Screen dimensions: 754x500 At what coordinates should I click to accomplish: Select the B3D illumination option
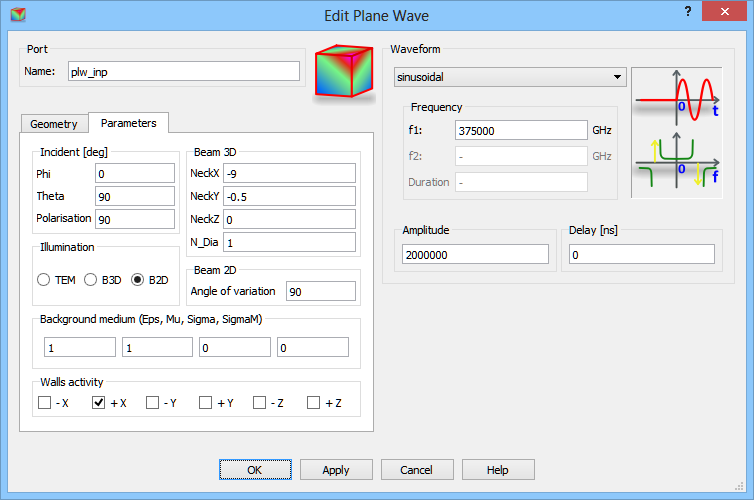(90, 280)
